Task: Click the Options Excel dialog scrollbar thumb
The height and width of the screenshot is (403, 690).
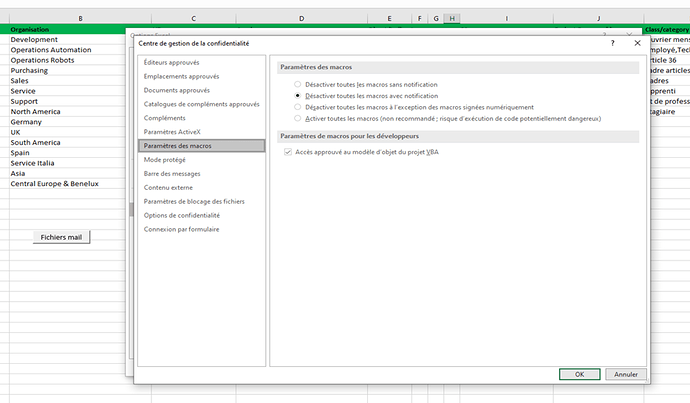Action: [131, 209]
